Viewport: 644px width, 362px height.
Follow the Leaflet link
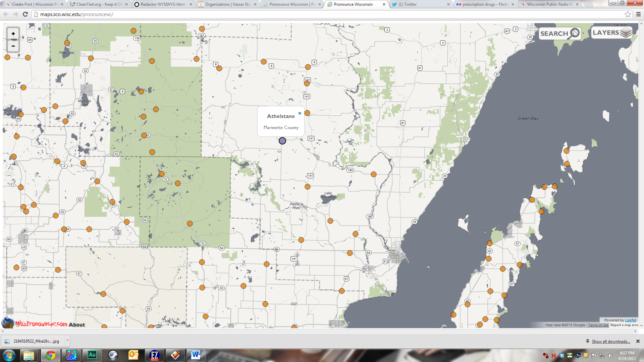pyautogui.click(x=631, y=320)
